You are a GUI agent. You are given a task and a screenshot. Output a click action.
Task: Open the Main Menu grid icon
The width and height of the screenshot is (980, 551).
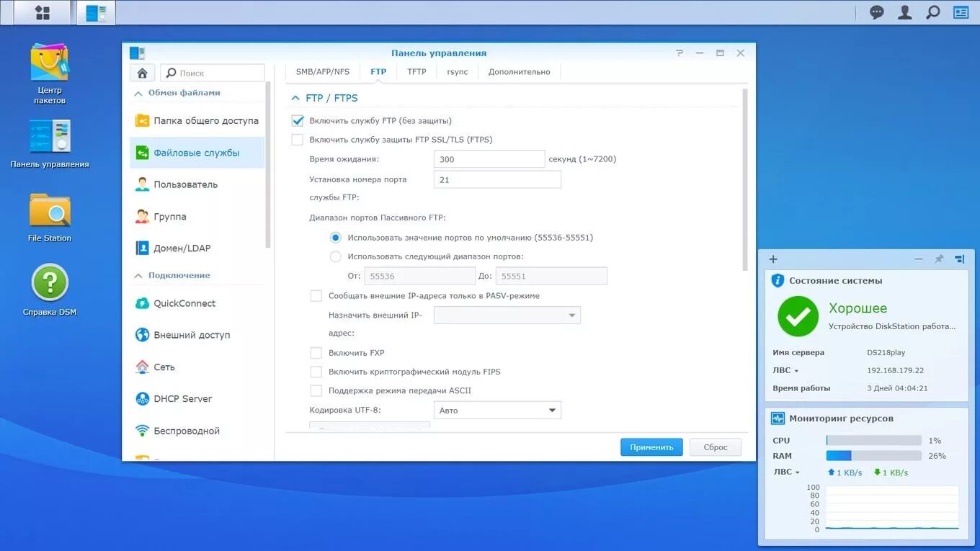pos(42,12)
